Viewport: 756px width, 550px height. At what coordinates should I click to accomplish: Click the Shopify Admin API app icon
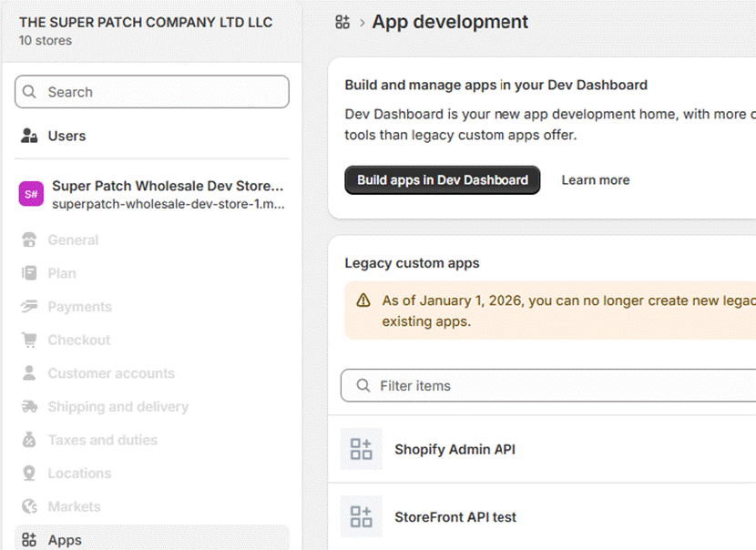tap(361, 449)
